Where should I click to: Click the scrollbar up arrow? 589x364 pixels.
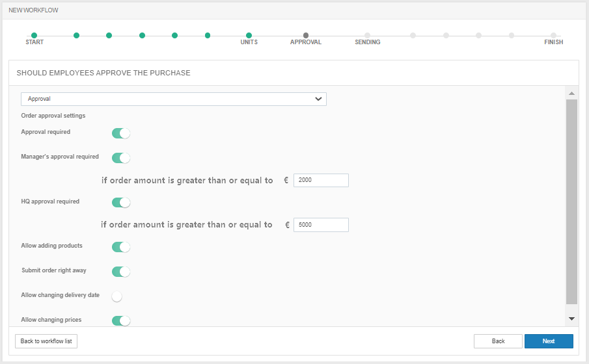[x=571, y=94]
